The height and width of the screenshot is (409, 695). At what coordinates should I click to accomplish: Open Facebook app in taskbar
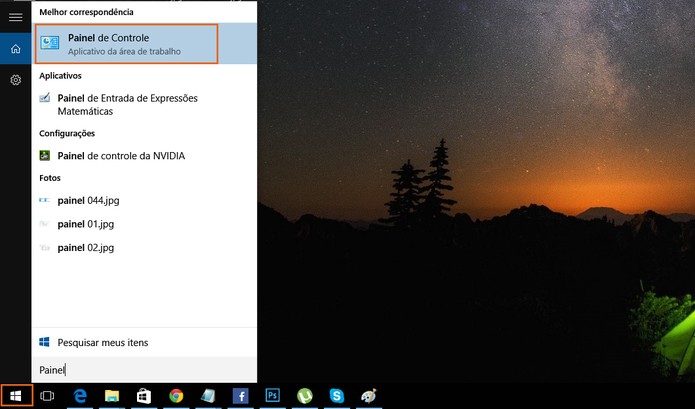point(241,396)
